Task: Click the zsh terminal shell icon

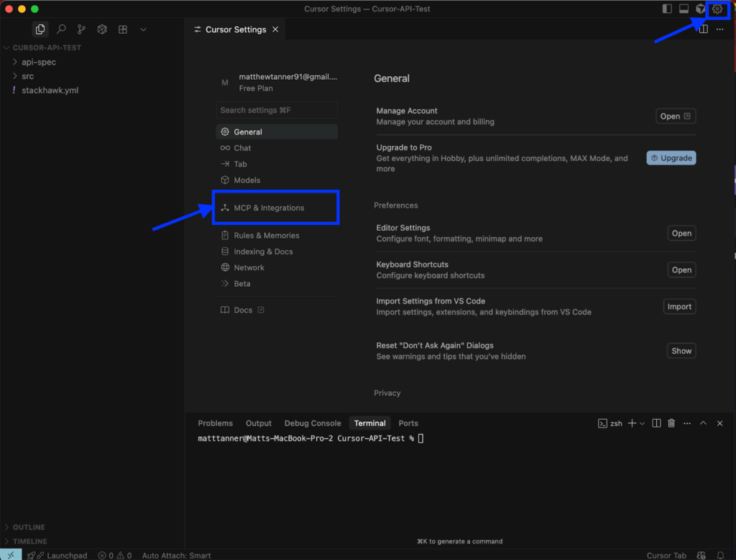Action: tap(602, 423)
